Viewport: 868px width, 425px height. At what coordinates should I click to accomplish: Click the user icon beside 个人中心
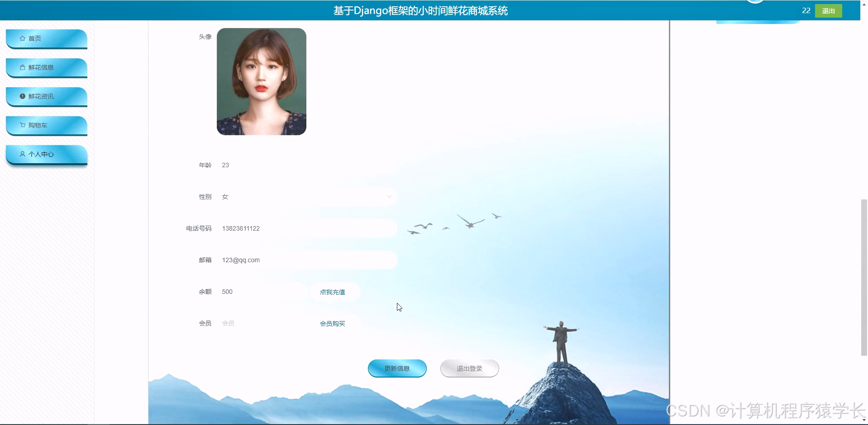pos(23,154)
